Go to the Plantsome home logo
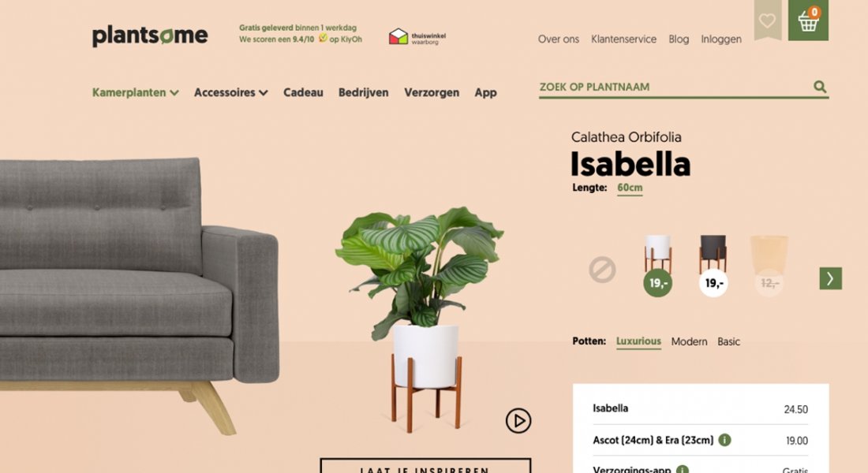 (150, 36)
